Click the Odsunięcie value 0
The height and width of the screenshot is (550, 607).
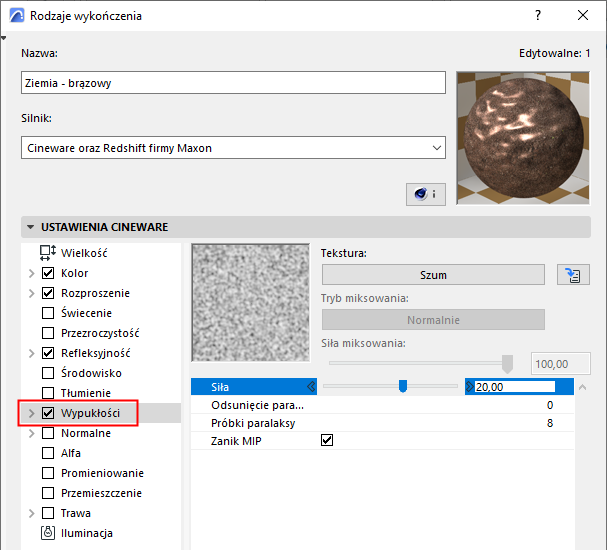(550, 405)
